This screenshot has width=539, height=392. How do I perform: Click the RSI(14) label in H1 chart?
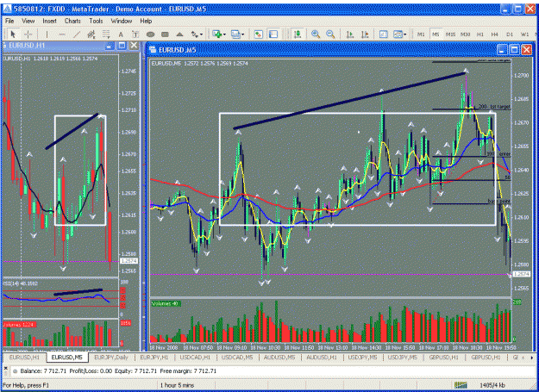click(x=21, y=283)
